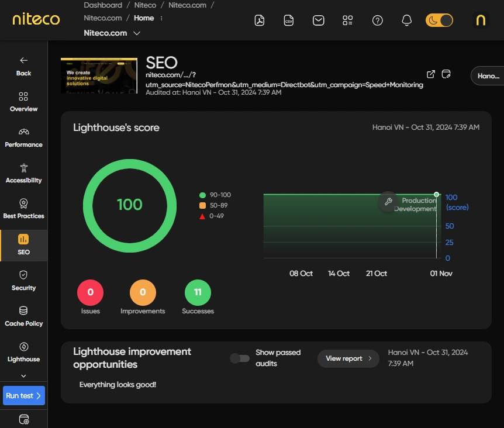Click the green Successes count circle
504x428 pixels.
click(198, 292)
